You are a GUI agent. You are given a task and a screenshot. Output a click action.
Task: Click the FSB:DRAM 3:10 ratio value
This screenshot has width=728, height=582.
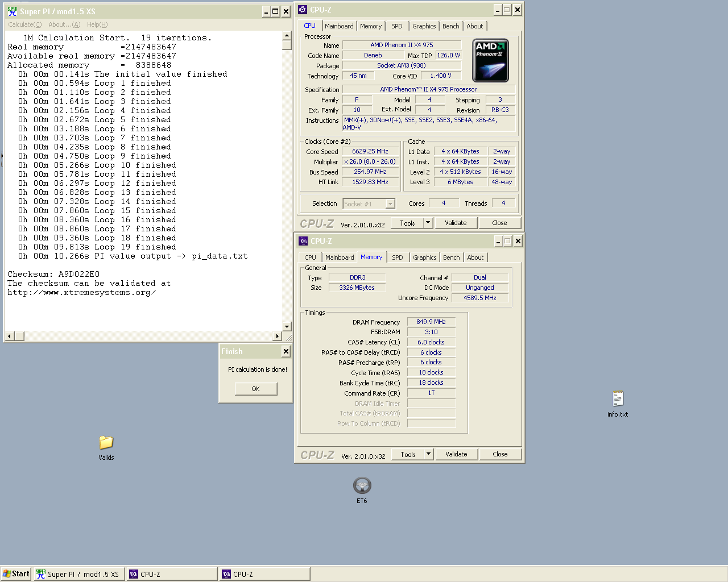pyautogui.click(x=431, y=332)
